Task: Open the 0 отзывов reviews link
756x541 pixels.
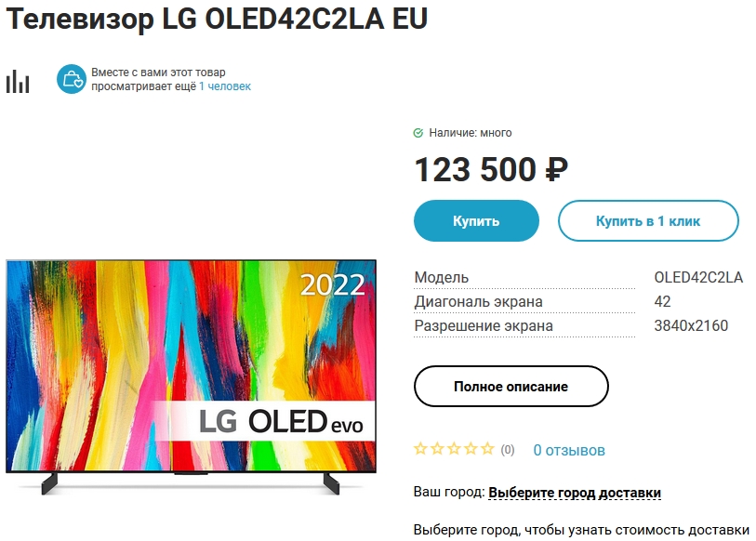Action: 569,451
